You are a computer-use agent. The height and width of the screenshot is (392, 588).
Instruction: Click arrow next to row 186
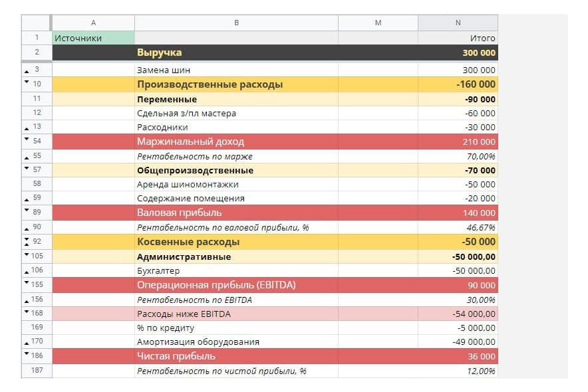27,353
